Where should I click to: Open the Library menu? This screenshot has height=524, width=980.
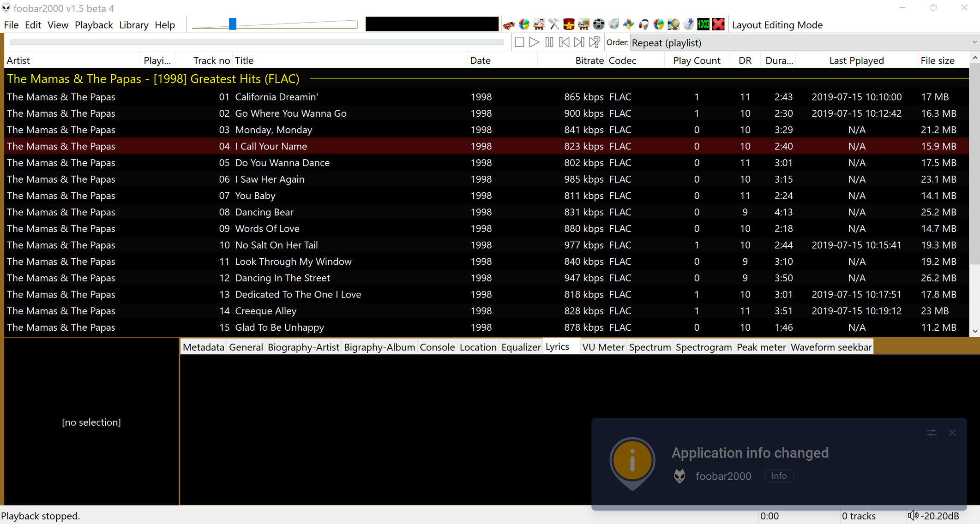pyautogui.click(x=134, y=25)
